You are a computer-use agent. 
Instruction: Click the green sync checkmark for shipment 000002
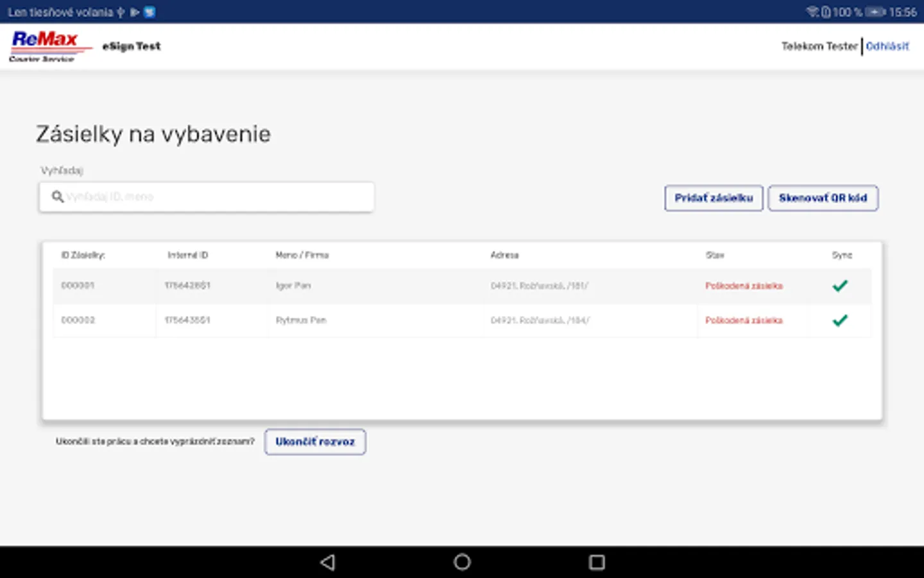tap(840, 320)
